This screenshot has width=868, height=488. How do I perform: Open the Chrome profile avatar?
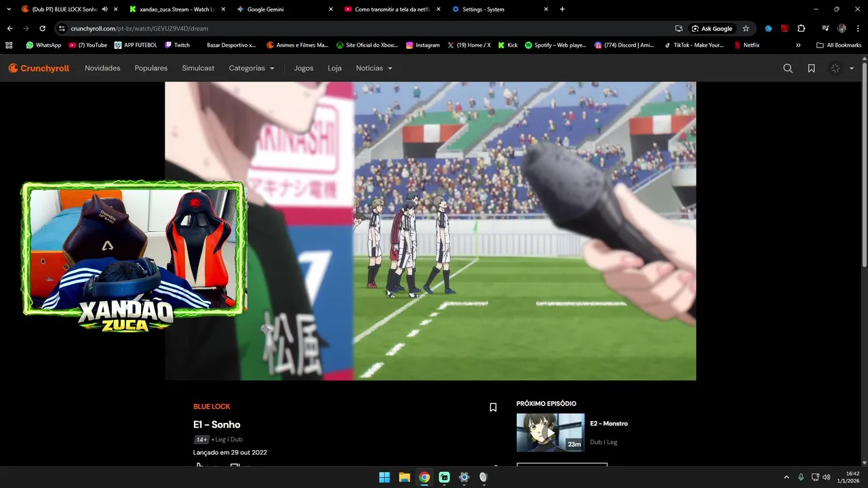[842, 28]
